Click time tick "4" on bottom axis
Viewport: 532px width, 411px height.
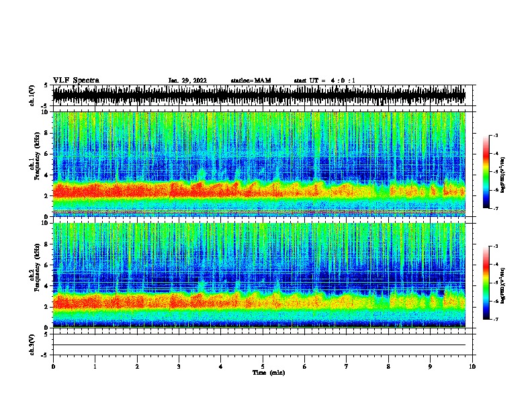(x=221, y=367)
